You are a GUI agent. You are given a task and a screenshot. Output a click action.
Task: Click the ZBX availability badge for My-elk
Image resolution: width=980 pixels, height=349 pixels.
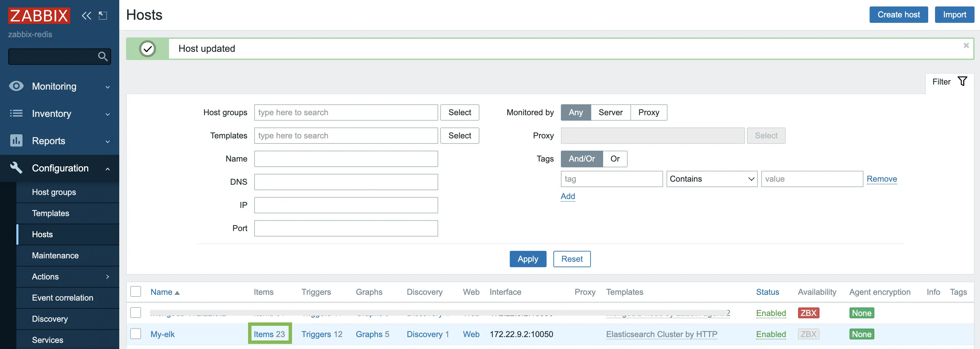pyautogui.click(x=808, y=334)
